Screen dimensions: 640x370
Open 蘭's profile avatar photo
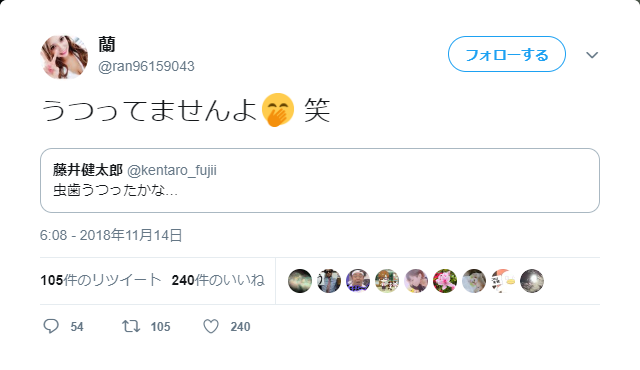tap(64, 57)
